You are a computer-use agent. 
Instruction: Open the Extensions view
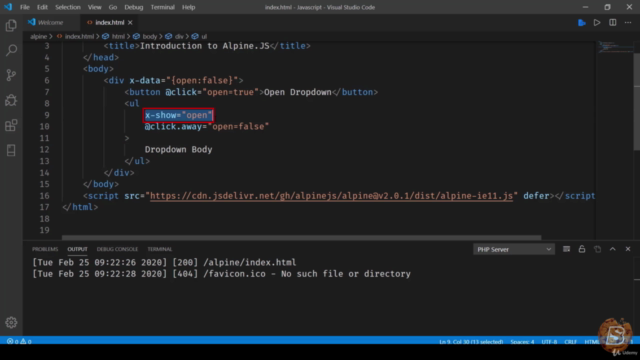[11, 125]
